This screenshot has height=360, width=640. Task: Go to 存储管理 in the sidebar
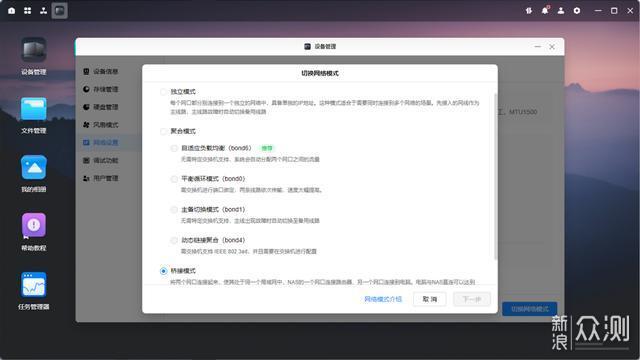coord(101,89)
